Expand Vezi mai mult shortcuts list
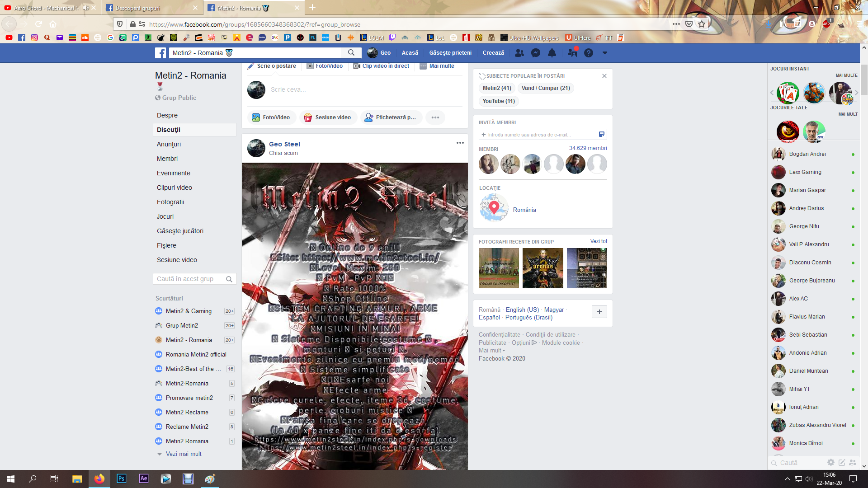The height and width of the screenshot is (488, 868). tap(184, 454)
